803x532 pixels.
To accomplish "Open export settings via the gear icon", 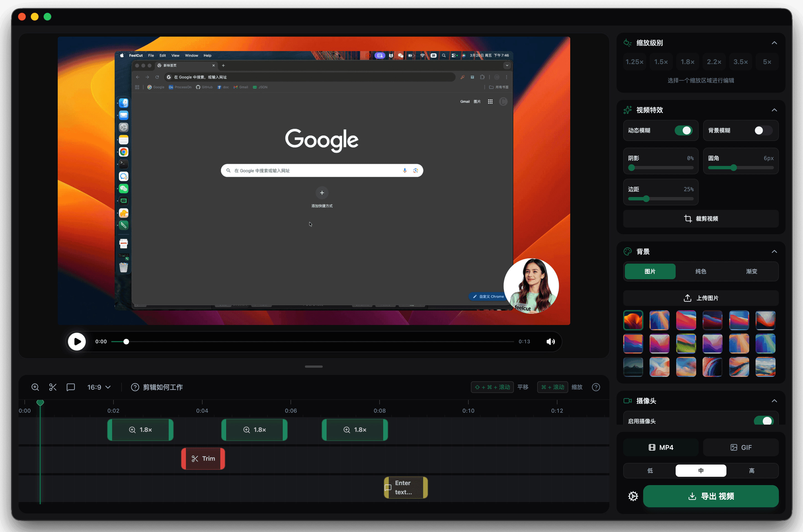I will tap(632, 496).
